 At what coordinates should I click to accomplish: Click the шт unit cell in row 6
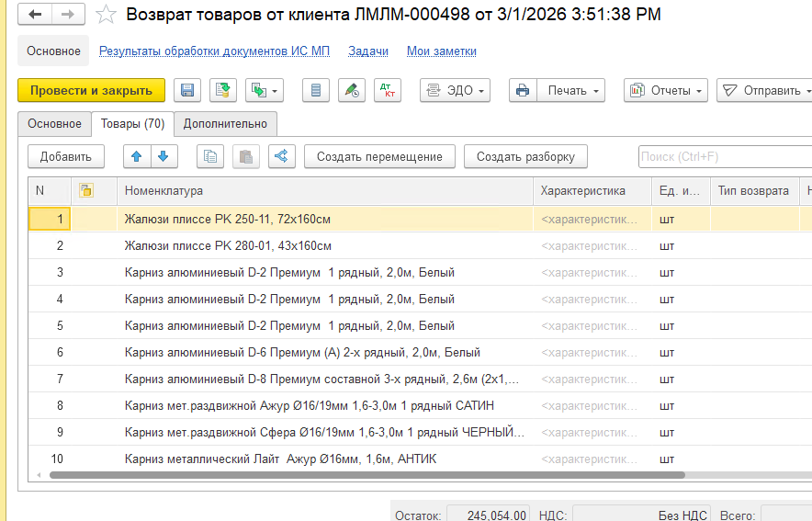[681, 353]
